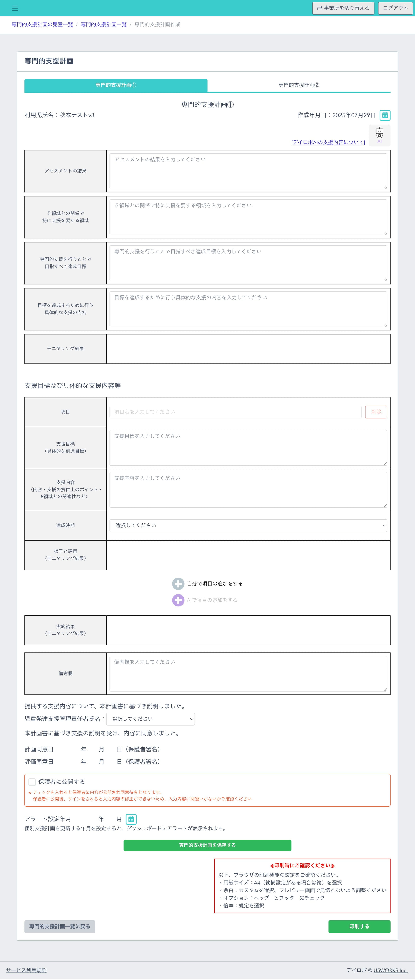Viewport: 415px width, 980px height.
Task: Click 専門的支援計画を保存する button
Action: tap(207, 845)
